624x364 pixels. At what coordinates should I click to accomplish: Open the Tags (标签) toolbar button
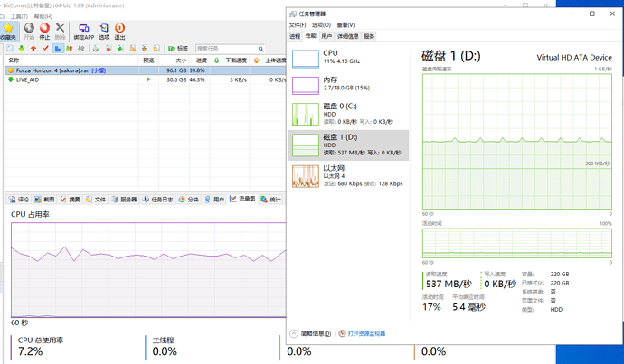point(178,49)
